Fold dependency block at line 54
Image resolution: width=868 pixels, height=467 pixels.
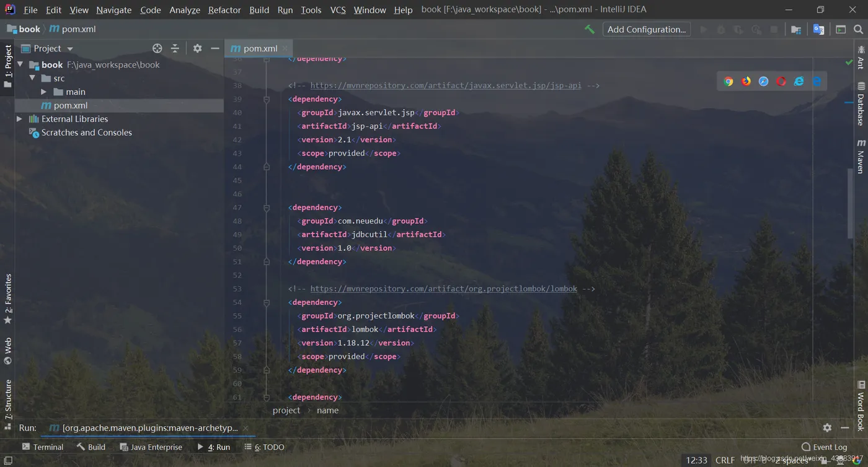tap(267, 302)
